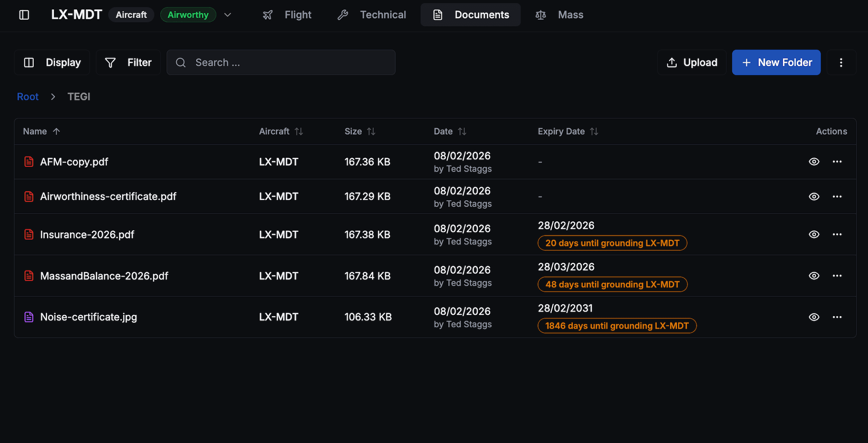Click the Search input field
This screenshot has height=443, width=868.
pyautogui.click(x=281, y=62)
